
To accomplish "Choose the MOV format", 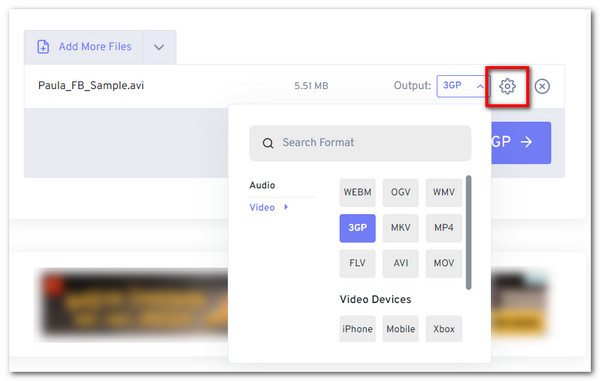I will pyautogui.click(x=443, y=264).
